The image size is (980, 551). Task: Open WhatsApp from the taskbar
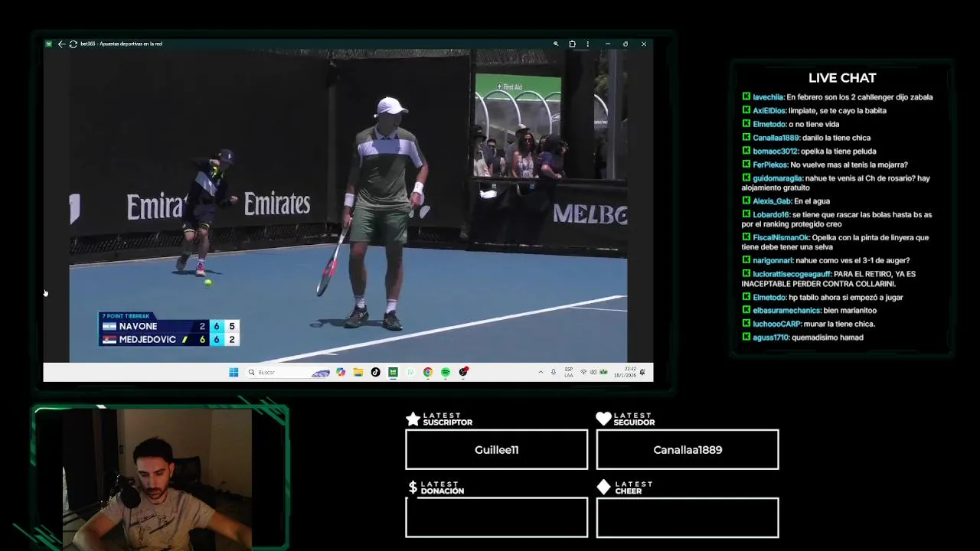[x=410, y=372]
